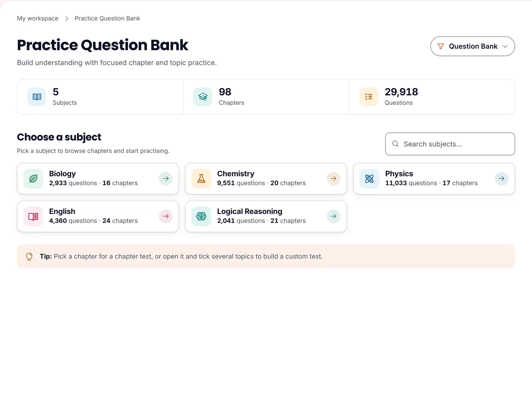Click "4,360 questions · 24 chapters" text

93,221
